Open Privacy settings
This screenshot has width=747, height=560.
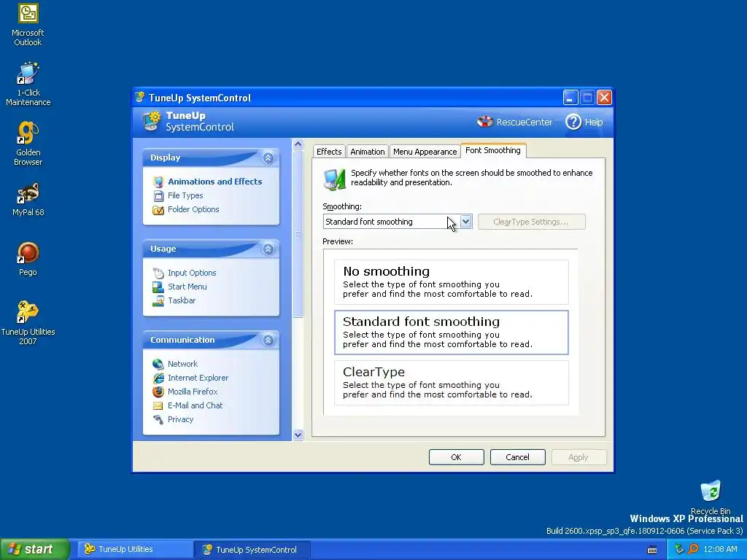(x=181, y=419)
